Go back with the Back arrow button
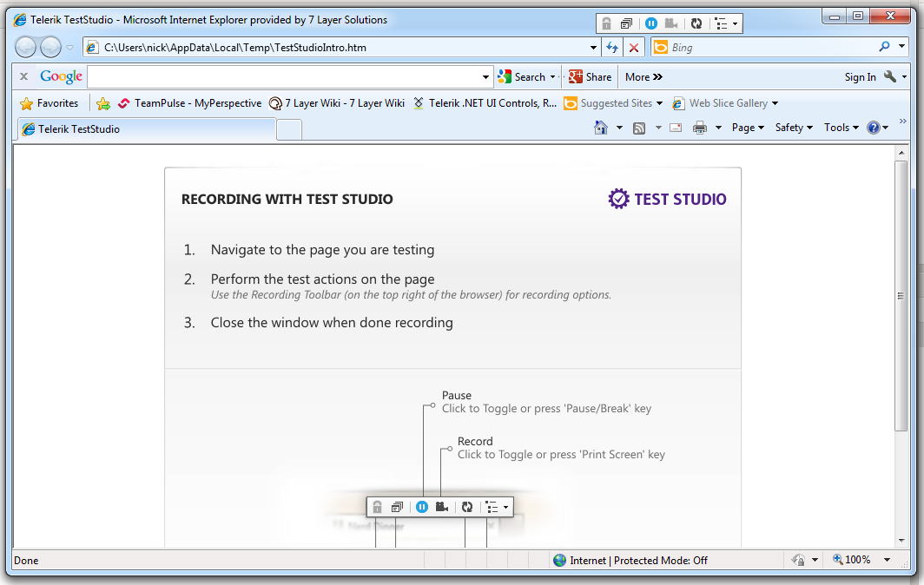The image size is (924, 585). (x=26, y=47)
